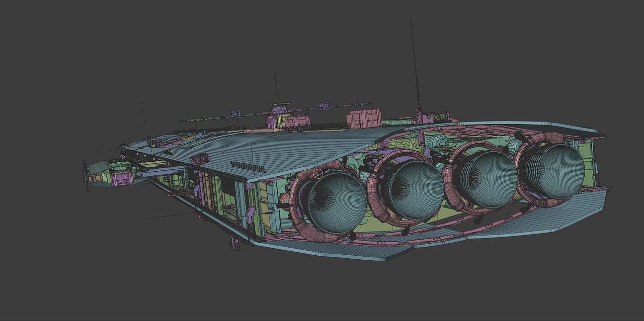Select the dark grille vent on top hull
Image resolution: width=644 pixels, height=321 pixels.
point(248,167)
